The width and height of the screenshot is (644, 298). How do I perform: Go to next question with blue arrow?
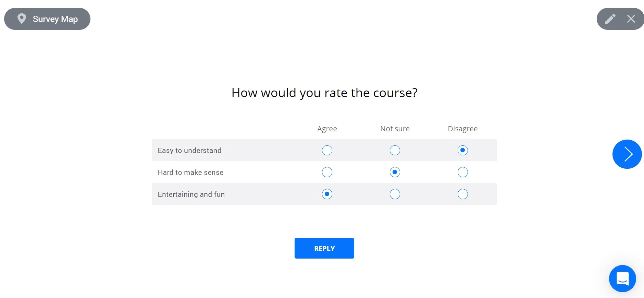(x=627, y=154)
